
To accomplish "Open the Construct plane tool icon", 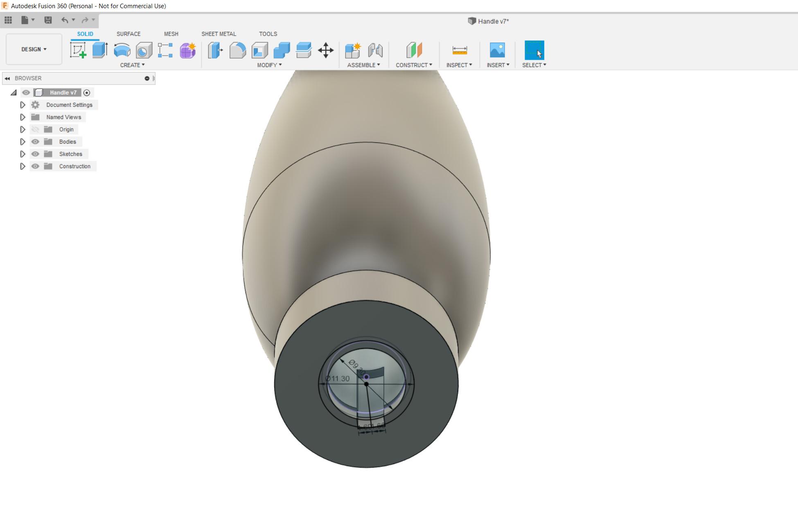I will point(414,50).
